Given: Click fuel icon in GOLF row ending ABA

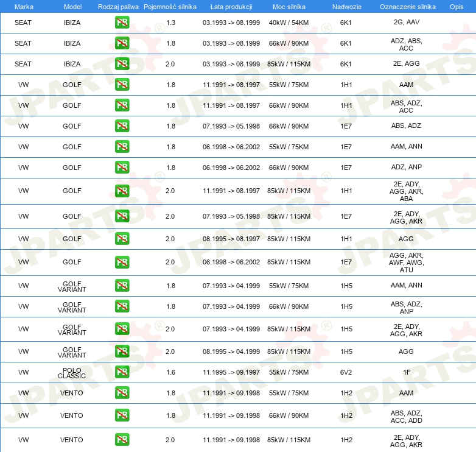Looking at the screenshot, I should (x=122, y=191).
